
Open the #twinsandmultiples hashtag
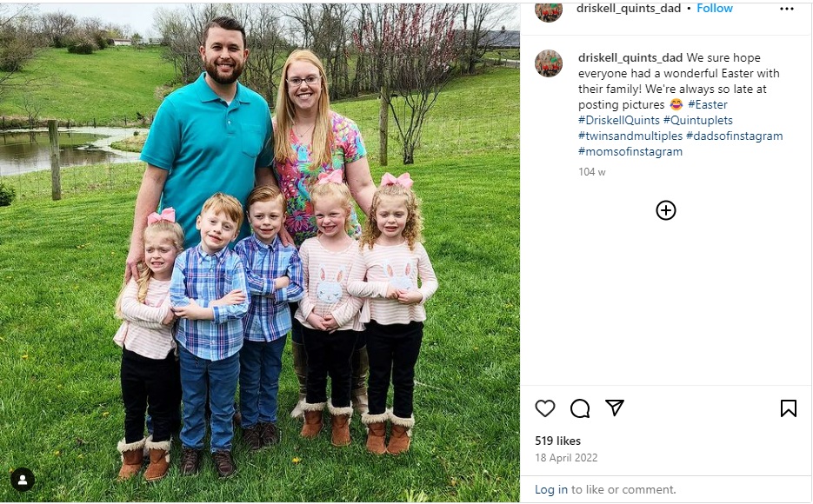point(630,136)
